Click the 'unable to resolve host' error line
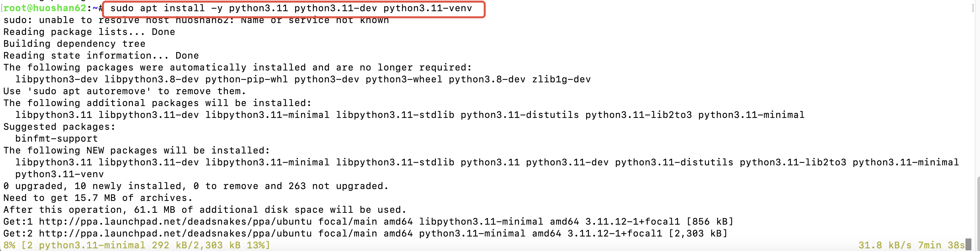The height and width of the screenshot is (251, 980). [x=196, y=20]
